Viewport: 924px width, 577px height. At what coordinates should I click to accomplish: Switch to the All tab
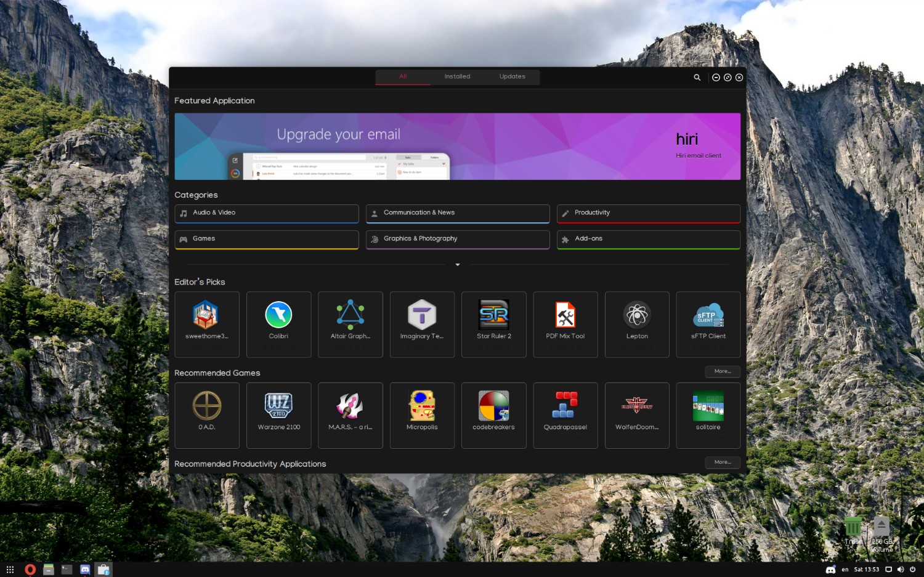point(403,77)
